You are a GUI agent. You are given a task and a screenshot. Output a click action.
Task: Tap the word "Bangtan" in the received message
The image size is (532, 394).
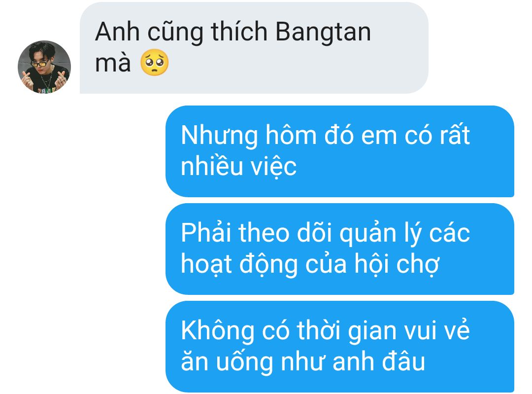[x=323, y=32]
